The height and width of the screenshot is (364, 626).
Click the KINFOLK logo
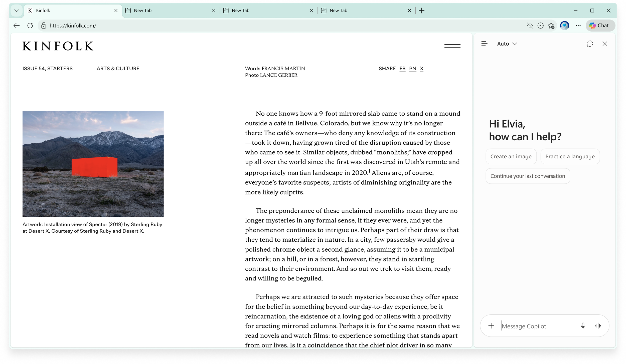(x=58, y=46)
